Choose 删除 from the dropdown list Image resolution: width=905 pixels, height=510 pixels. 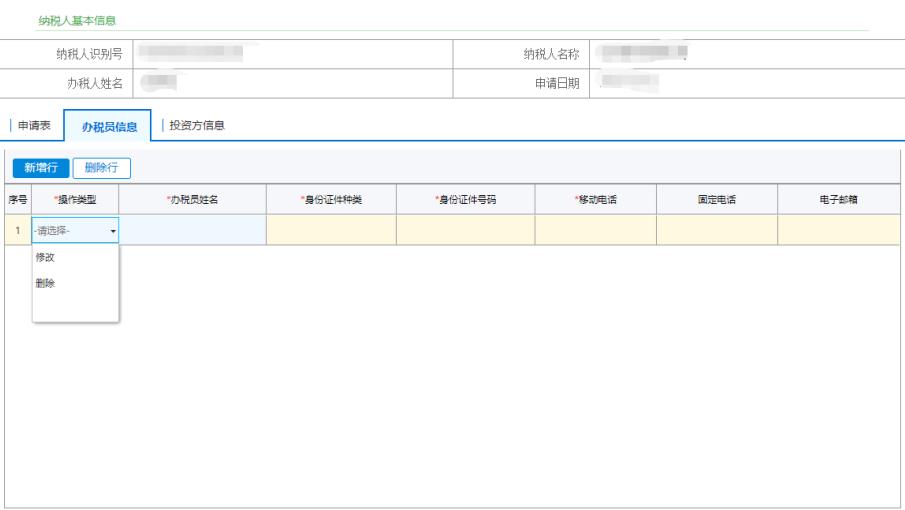46,284
